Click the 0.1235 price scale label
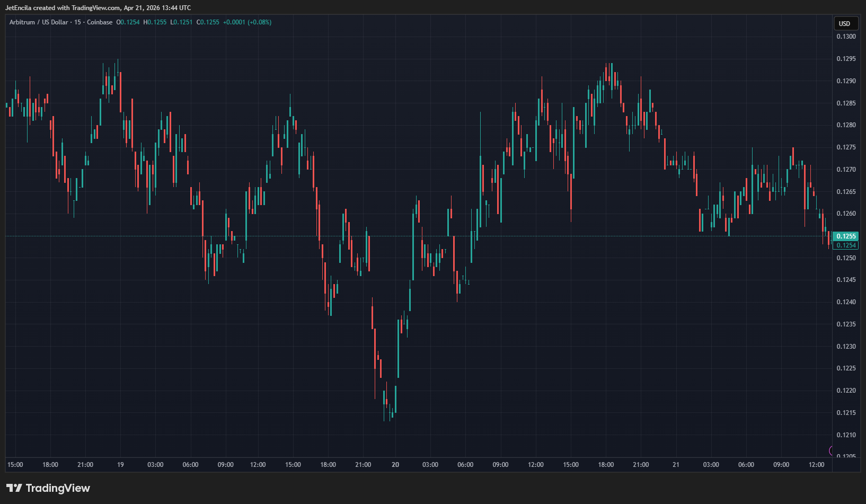The width and height of the screenshot is (866, 504). pos(846,324)
